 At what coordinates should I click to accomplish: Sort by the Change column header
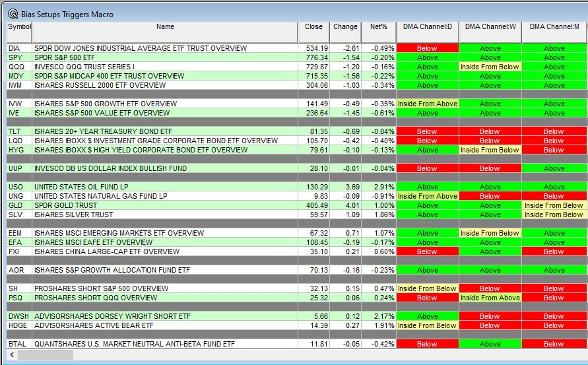[x=345, y=32]
